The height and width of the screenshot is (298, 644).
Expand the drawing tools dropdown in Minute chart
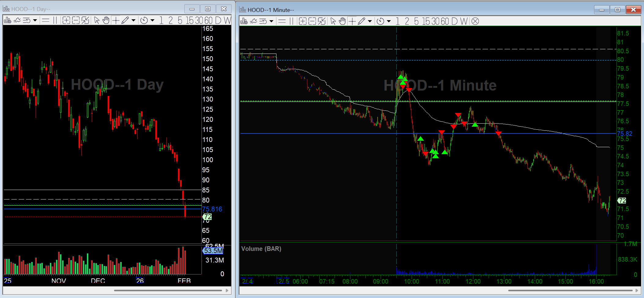coord(370,21)
